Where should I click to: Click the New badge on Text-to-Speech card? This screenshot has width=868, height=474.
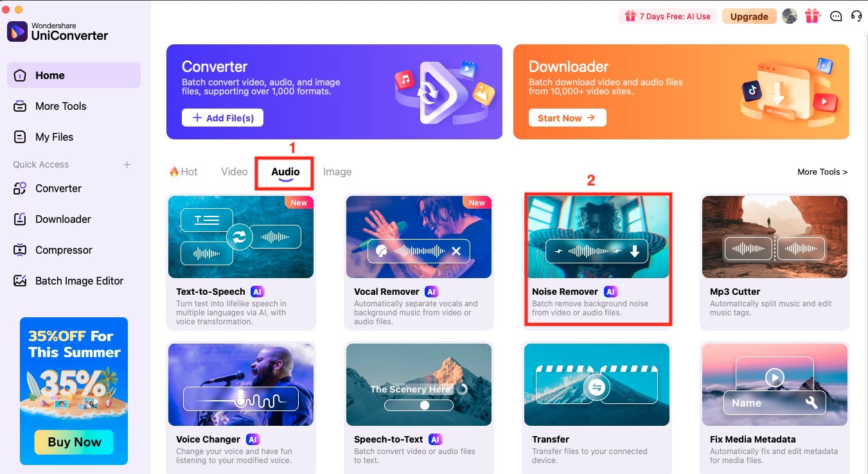[299, 202]
